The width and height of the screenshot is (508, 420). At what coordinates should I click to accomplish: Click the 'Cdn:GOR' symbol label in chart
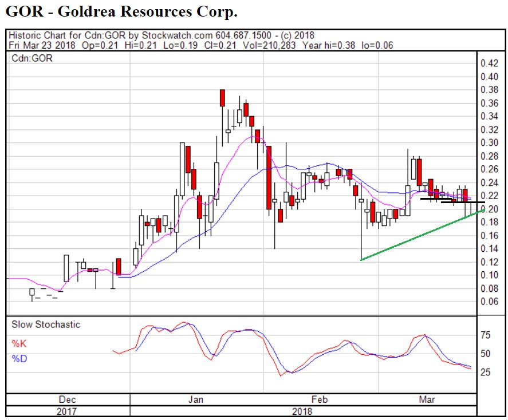[31, 58]
